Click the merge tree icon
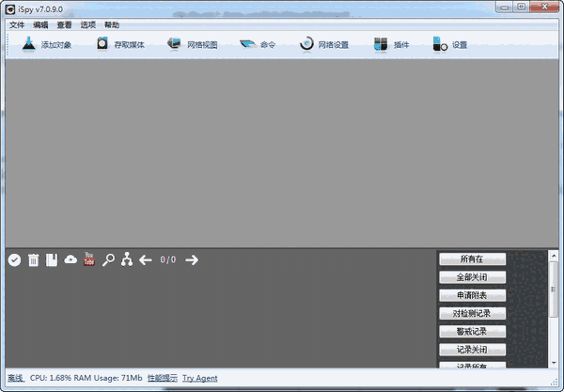This screenshot has height=392, width=564. tap(127, 259)
